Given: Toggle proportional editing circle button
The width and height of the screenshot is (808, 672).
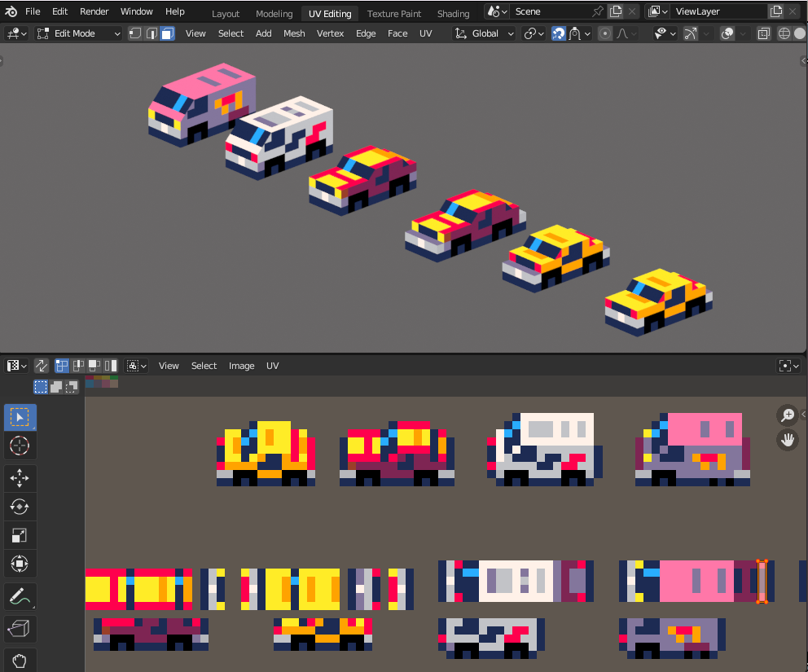Looking at the screenshot, I should tap(605, 33).
